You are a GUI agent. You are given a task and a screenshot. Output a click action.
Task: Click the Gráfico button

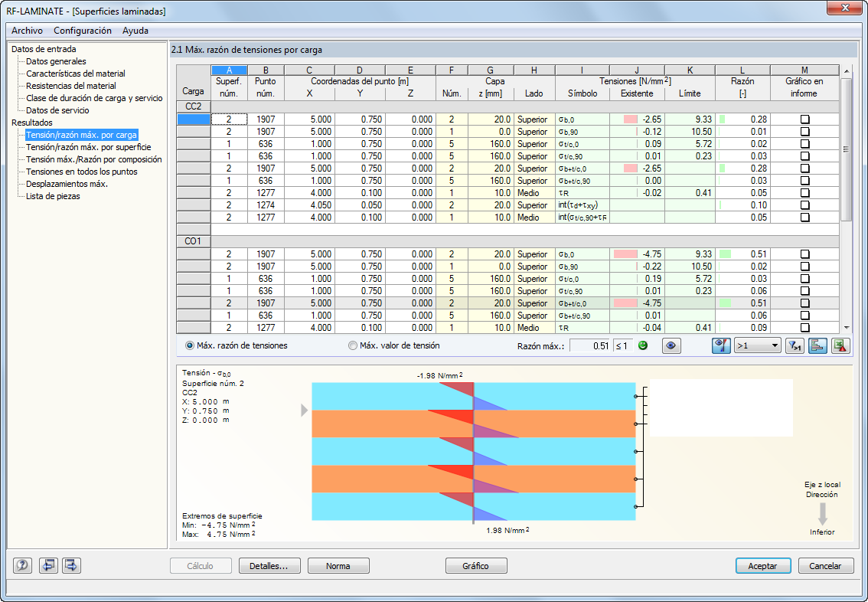[x=476, y=566]
